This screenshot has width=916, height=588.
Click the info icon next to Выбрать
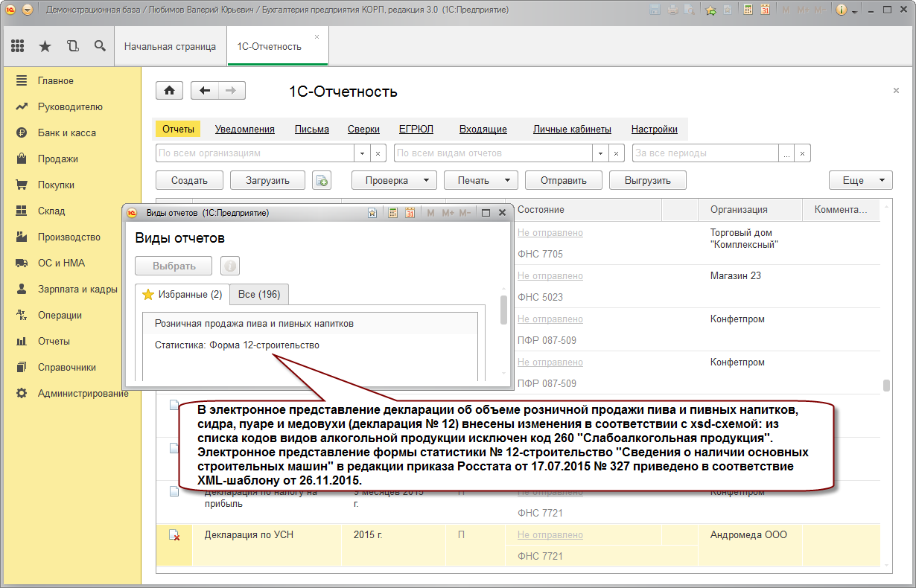coord(230,266)
